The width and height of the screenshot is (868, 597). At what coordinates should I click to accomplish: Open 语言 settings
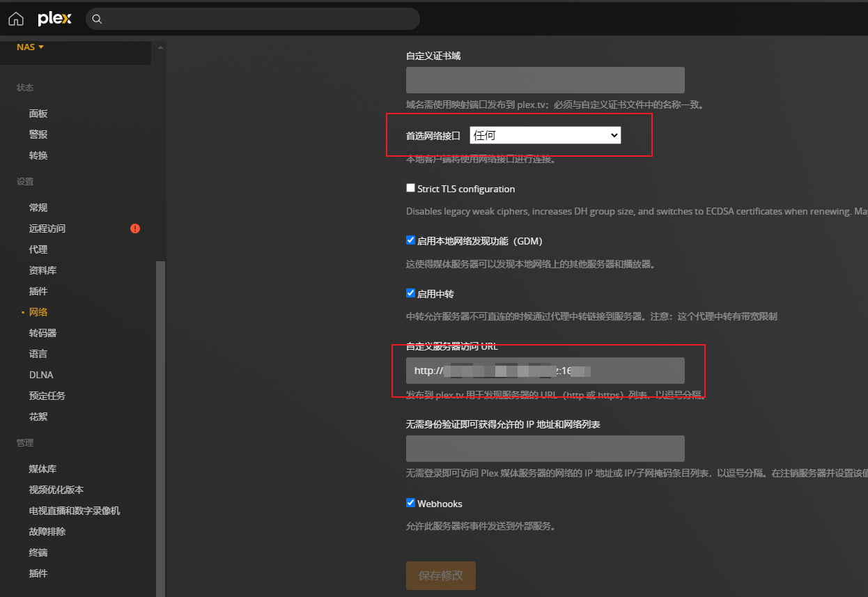(38, 354)
